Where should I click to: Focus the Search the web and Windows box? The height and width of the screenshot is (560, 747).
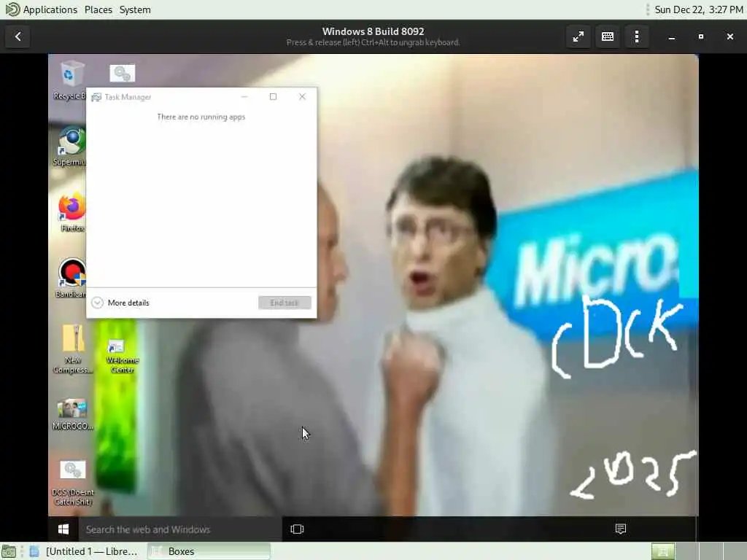pyautogui.click(x=180, y=529)
